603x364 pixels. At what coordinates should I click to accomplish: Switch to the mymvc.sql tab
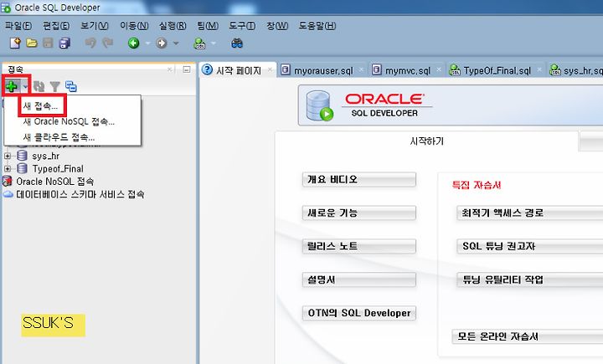[x=408, y=71]
